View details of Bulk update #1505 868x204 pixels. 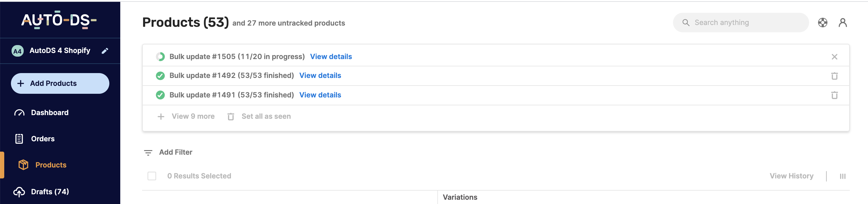(330, 57)
